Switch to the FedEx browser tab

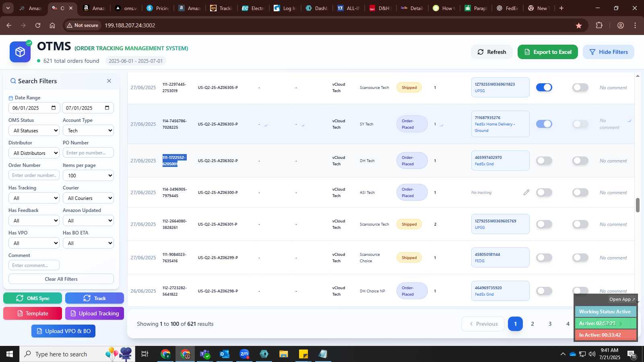[507, 8]
